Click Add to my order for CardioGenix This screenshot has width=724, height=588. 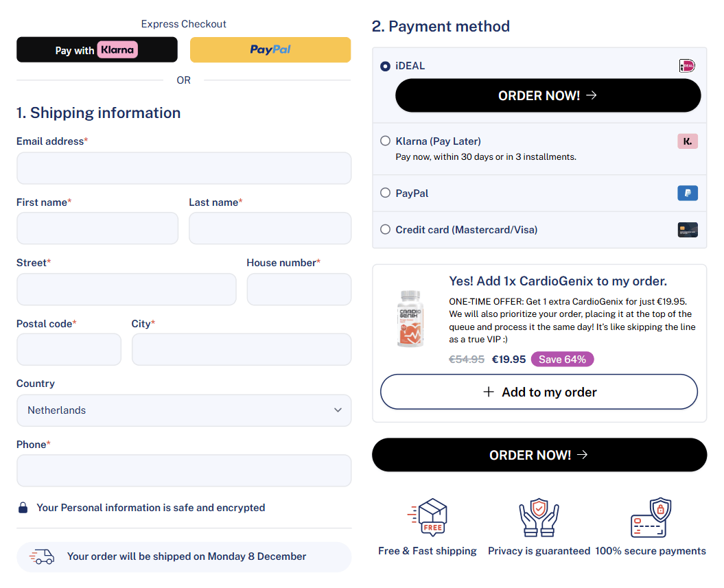[x=539, y=392]
